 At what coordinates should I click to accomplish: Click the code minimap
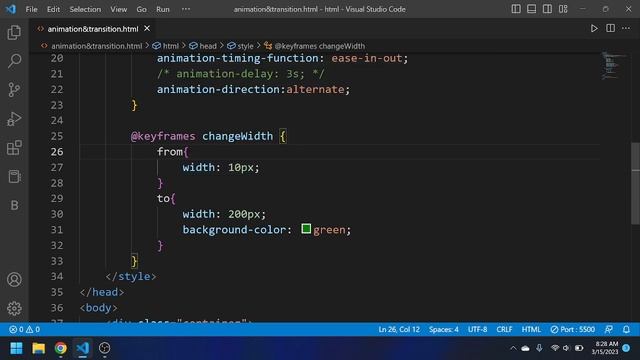[612, 66]
